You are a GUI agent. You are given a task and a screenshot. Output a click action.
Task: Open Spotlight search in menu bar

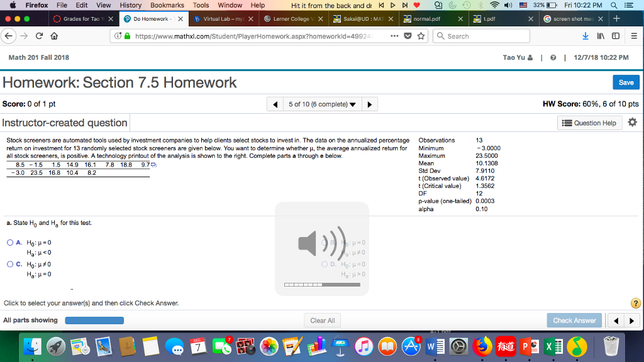pos(614,5)
